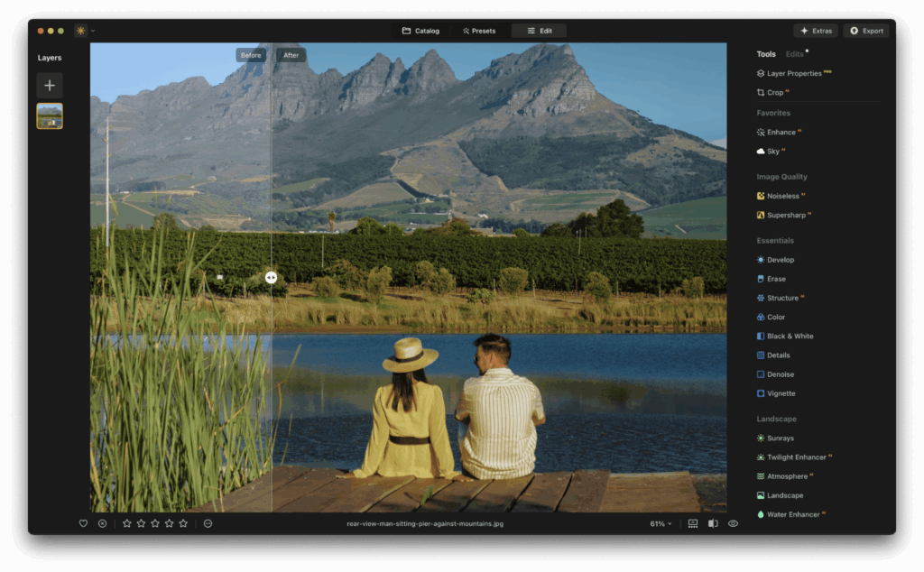Select the Sky AI tool
This screenshot has width=924, height=572.
click(775, 151)
